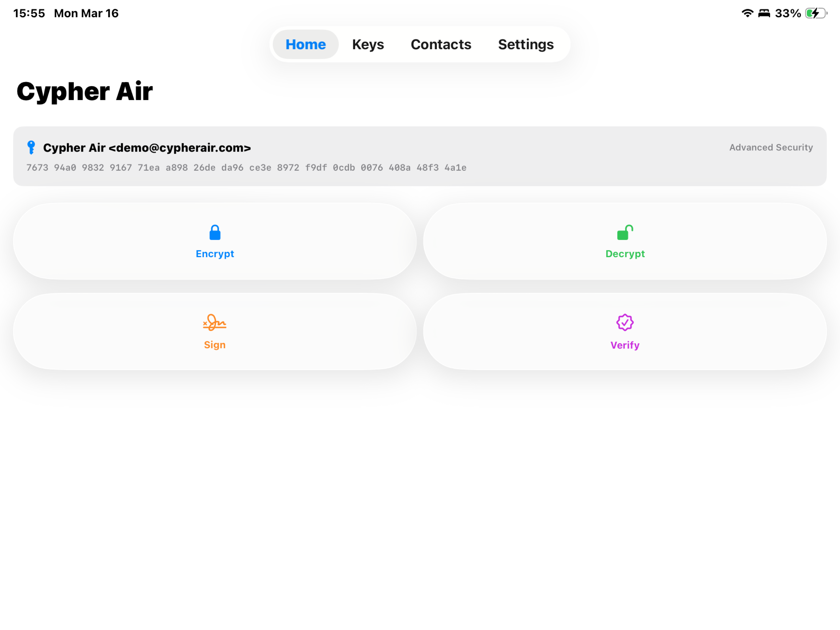Tap the green open-lock Decrypt icon
The image size is (840, 630).
click(x=625, y=232)
